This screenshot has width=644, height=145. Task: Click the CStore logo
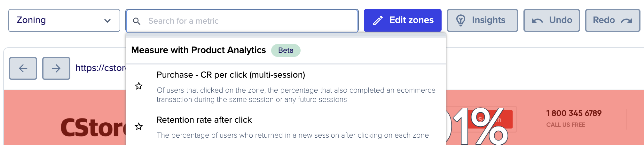coord(93,127)
